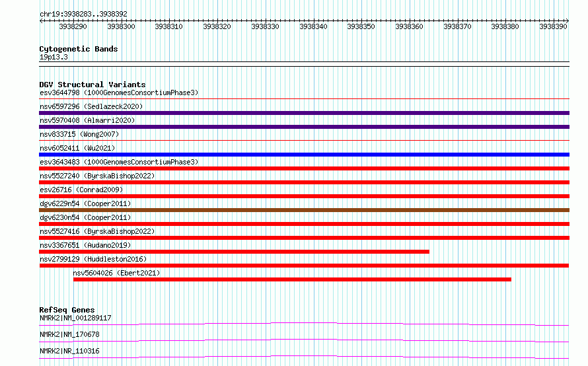Click the RefSeq Genes track title

click(67, 310)
